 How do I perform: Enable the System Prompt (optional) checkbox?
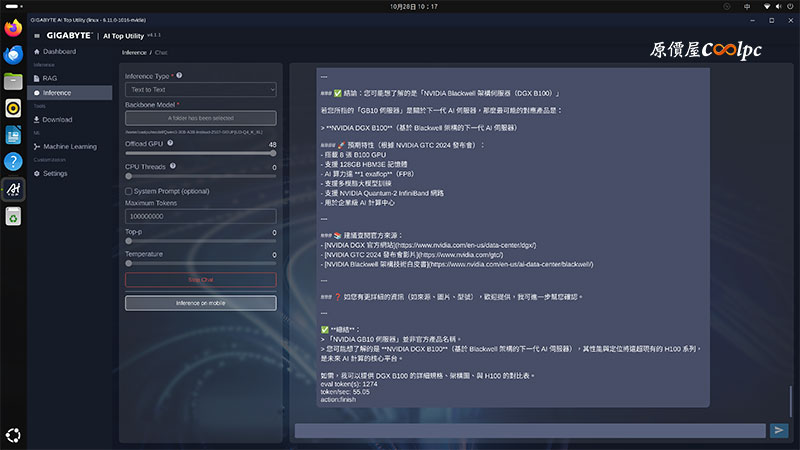click(x=129, y=191)
